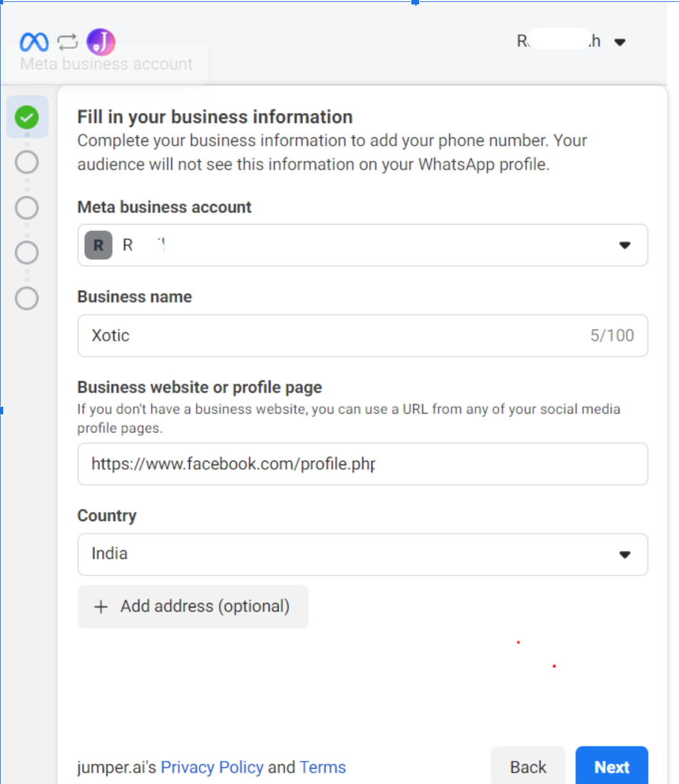Open the Terms link
679x784 pixels.
tap(323, 767)
